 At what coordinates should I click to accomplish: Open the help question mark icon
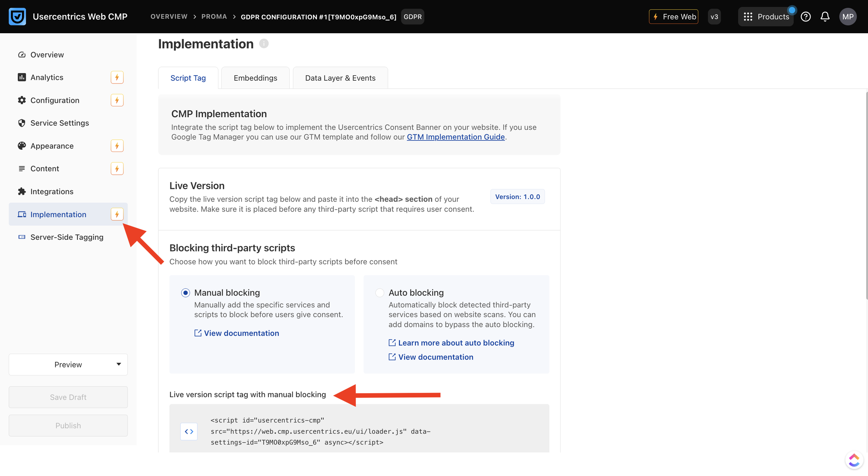[x=805, y=17]
